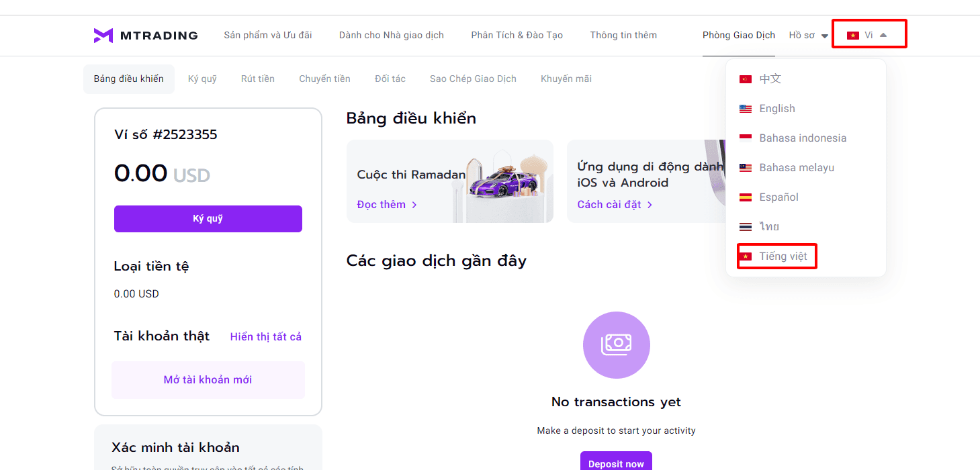This screenshot has height=470, width=980.
Task: Click the purple Ký quỹ button
Action: [208, 219]
